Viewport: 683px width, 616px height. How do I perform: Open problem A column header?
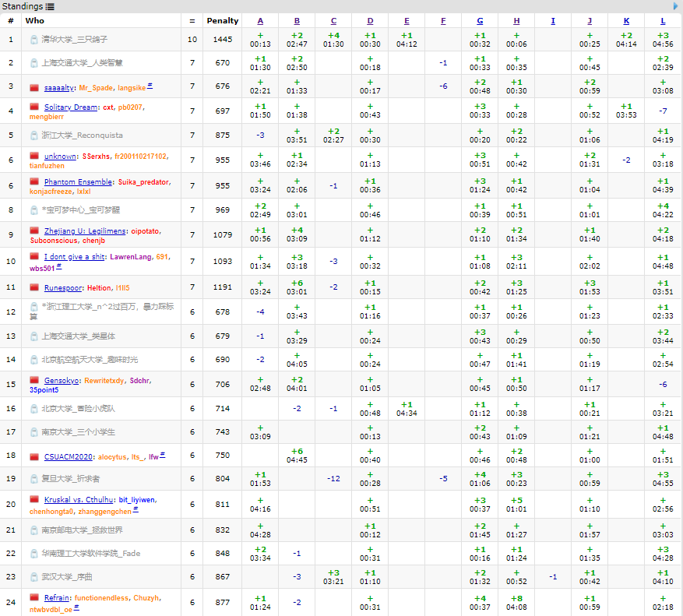click(260, 21)
